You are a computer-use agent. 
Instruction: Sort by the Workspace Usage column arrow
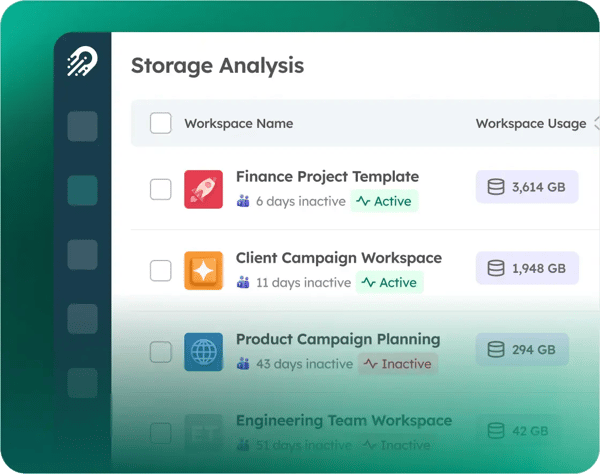(x=596, y=124)
